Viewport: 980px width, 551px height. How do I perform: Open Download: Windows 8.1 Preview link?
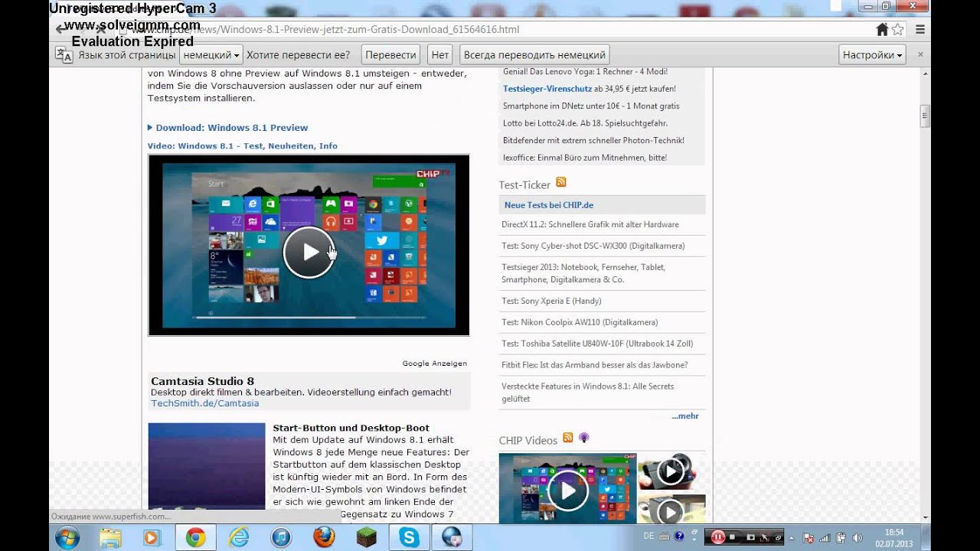tap(232, 128)
